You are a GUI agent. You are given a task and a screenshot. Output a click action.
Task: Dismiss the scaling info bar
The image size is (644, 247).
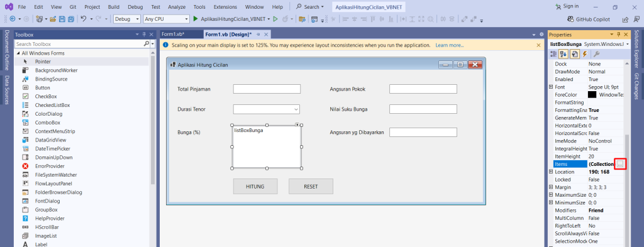coord(538,45)
